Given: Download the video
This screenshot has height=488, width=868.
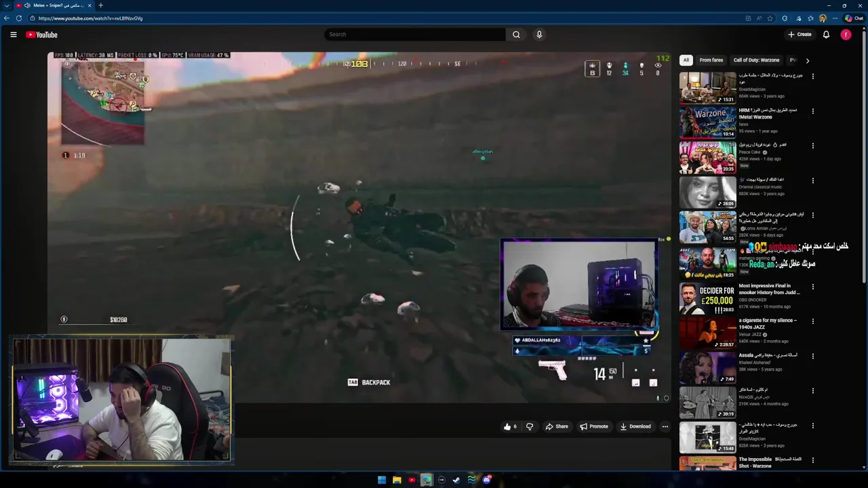Looking at the screenshot, I should 635,426.
